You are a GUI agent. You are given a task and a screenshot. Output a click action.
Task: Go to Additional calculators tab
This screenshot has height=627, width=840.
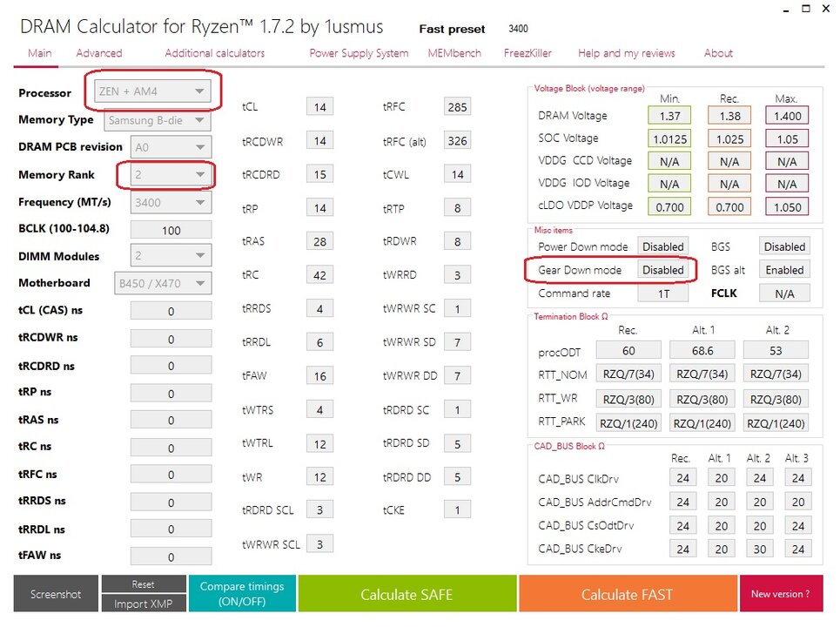[x=215, y=53]
